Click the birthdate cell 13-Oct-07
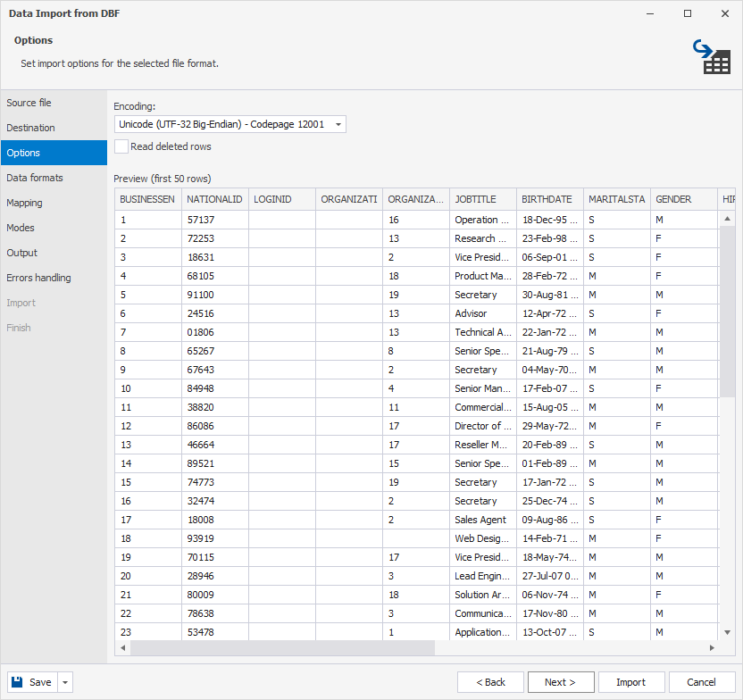Image resolution: width=743 pixels, height=700 pixels. pyautogui.click(x=550, y=632)
